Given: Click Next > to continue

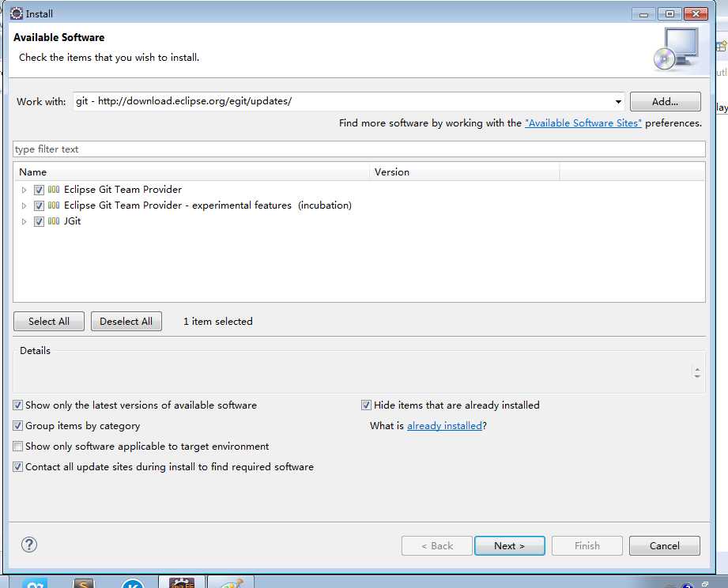Looking at the screenshot, I should click(510, 546).
